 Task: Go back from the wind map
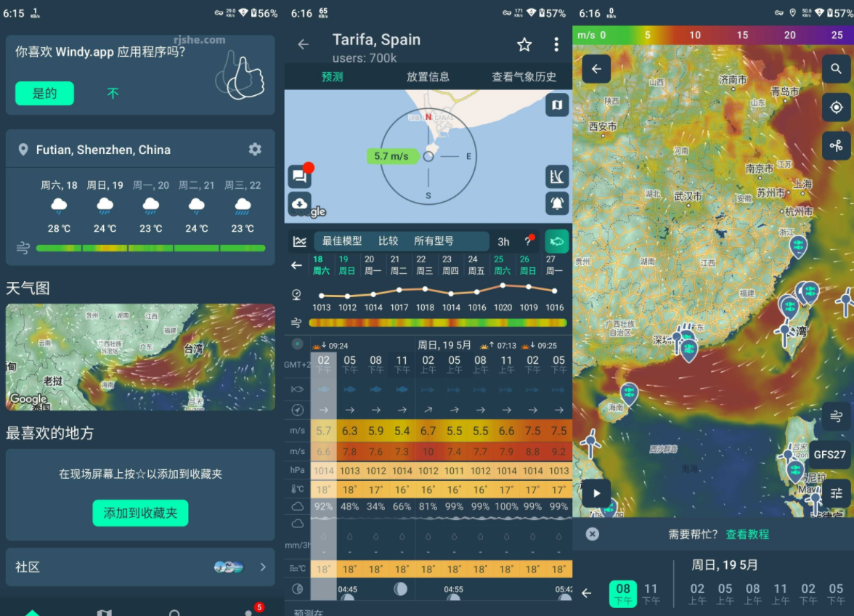pos(596,68)
